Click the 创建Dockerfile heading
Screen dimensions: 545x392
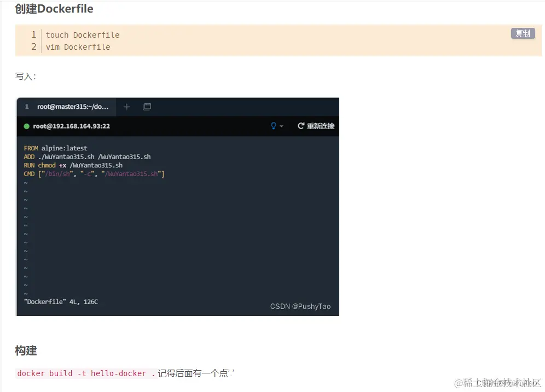(54, 9)
